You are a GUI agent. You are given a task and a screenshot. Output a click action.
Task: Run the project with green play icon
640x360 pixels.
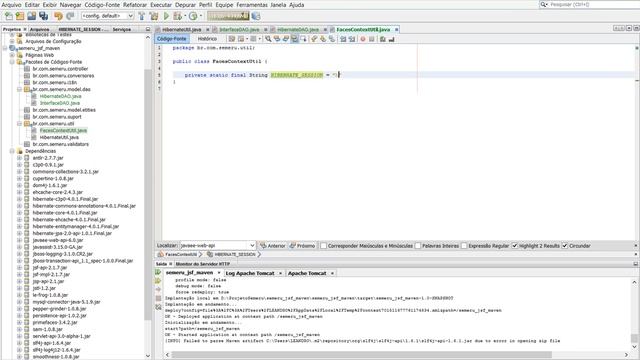(166, 16)
